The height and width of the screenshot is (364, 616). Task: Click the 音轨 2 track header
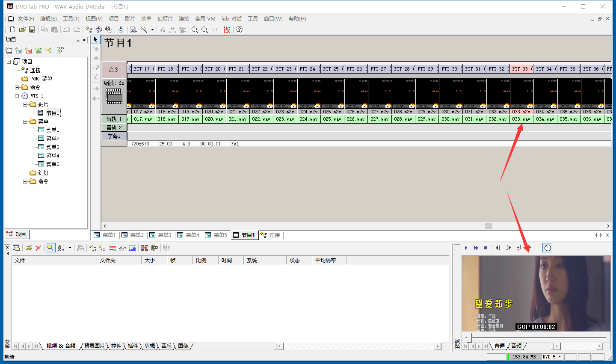pyautogui.click(x=114, y=127)
